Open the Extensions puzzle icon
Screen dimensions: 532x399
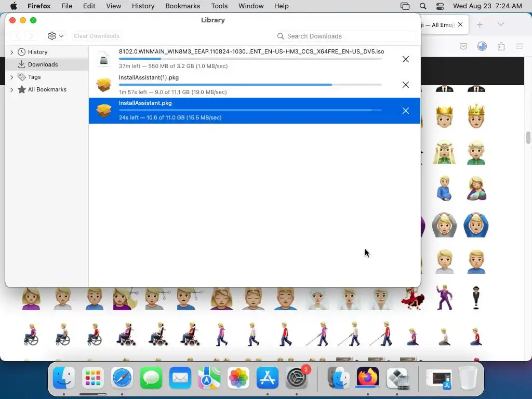501,46
